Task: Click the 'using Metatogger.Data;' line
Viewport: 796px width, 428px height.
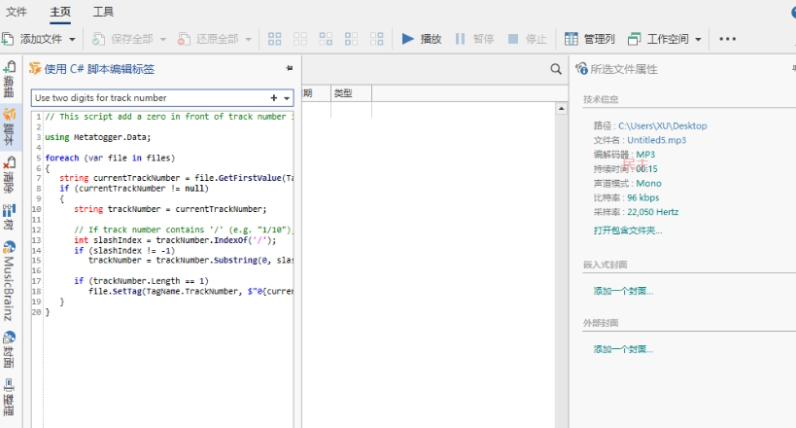Action: click(x=97, y=137)
